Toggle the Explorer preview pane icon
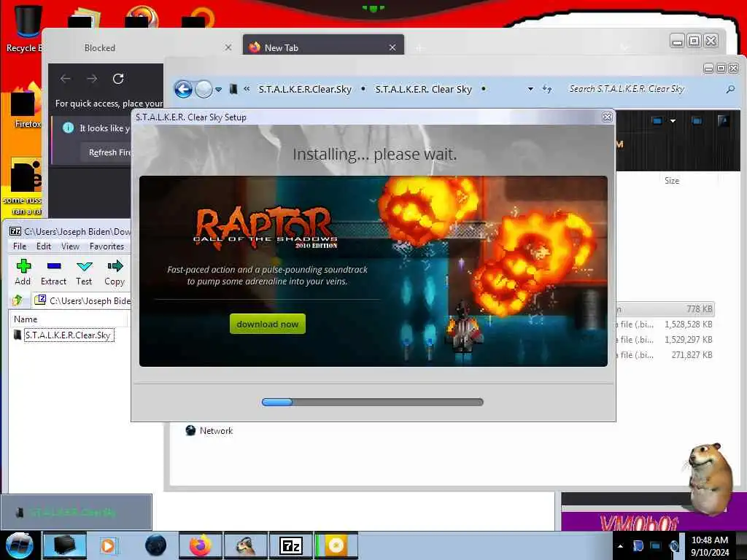Image resolution: width=747 pixels, height=560 pixels. tap(697, 121)
